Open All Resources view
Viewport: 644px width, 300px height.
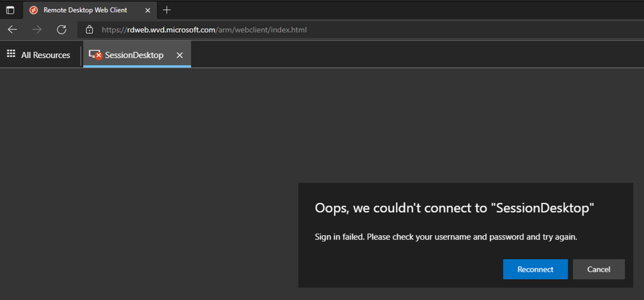tap(39, 55)
